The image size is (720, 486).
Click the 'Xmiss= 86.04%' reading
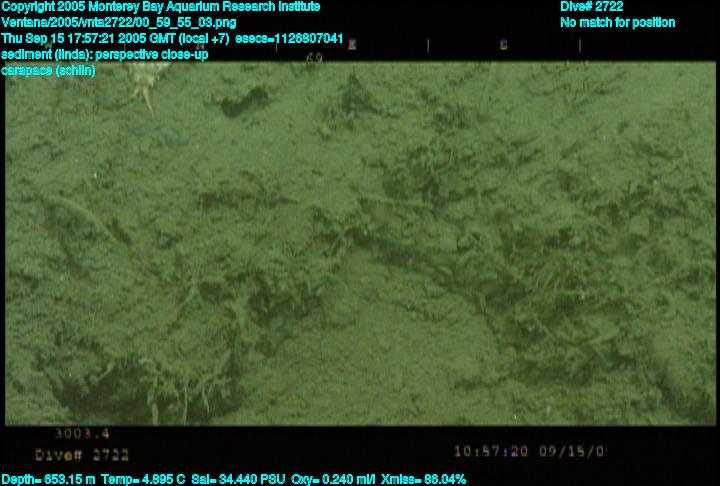pos(423,480)
